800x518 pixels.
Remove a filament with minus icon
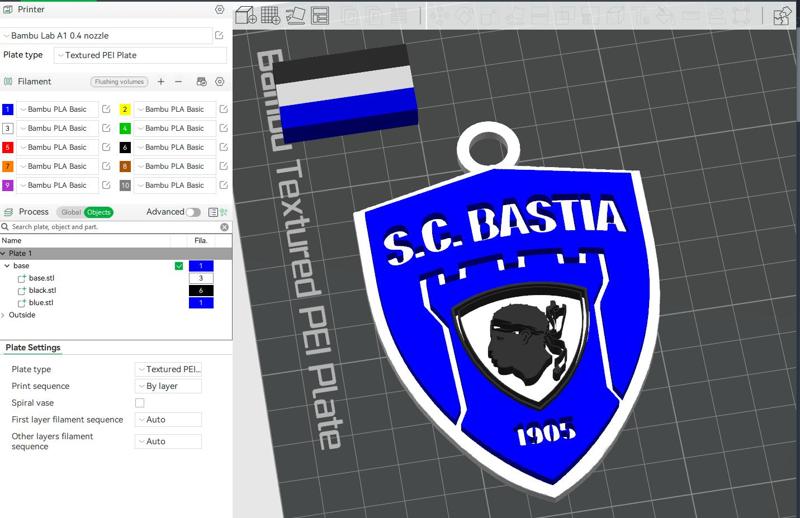(178, 82)
